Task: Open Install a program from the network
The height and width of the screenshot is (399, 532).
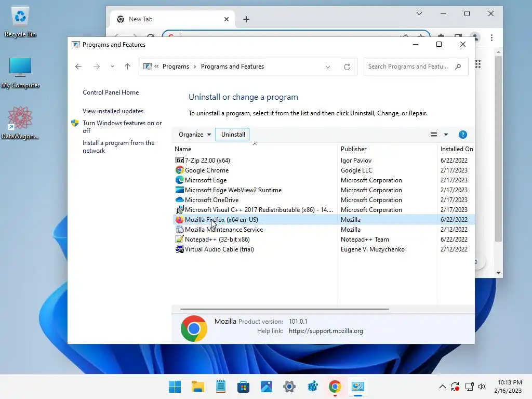Action: pos(118,147)
